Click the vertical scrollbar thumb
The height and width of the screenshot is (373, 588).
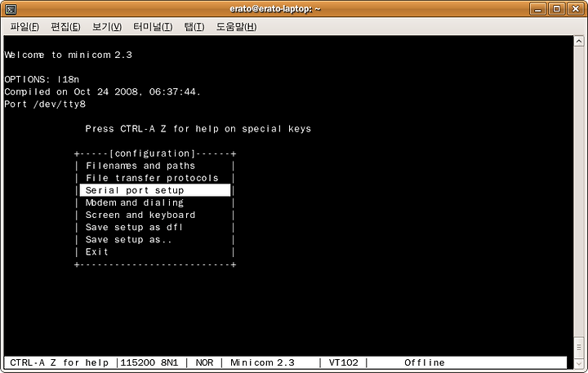click(579, 348)
